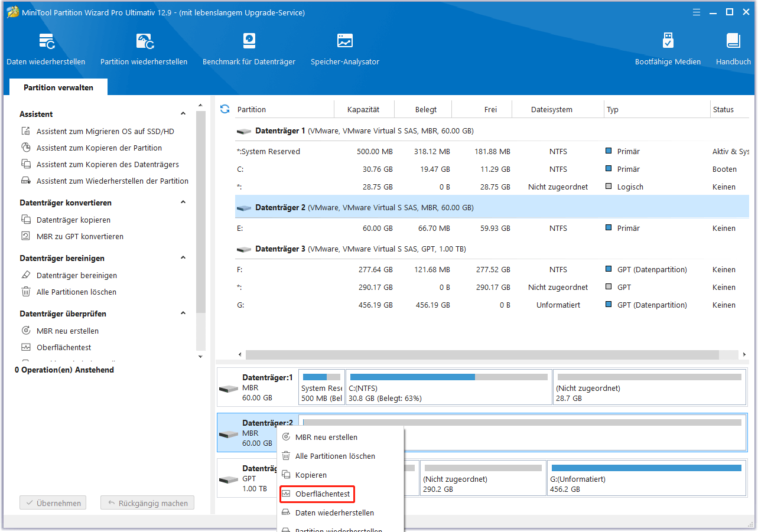Select the Datenträger 3 disk icon in the disk map
The image size is (758, 532).
pos(229,481)
